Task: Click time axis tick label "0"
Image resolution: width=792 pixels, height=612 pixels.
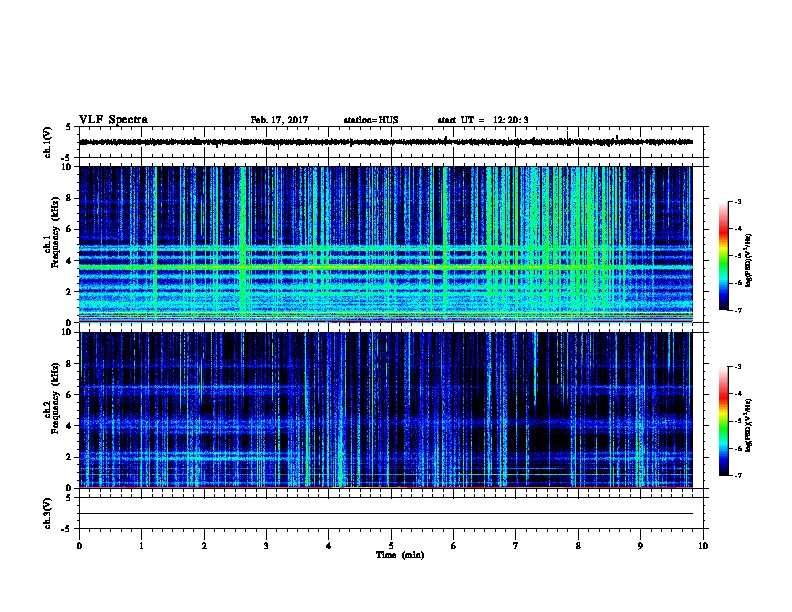Action: [x=79, y=546]
